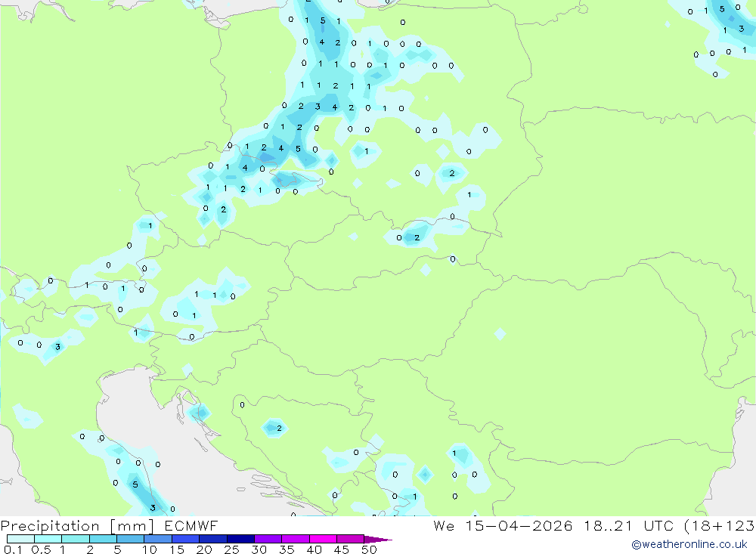Click the '0.1' legend scale label
Screen dimensions: 756x554
pos(13,549)
